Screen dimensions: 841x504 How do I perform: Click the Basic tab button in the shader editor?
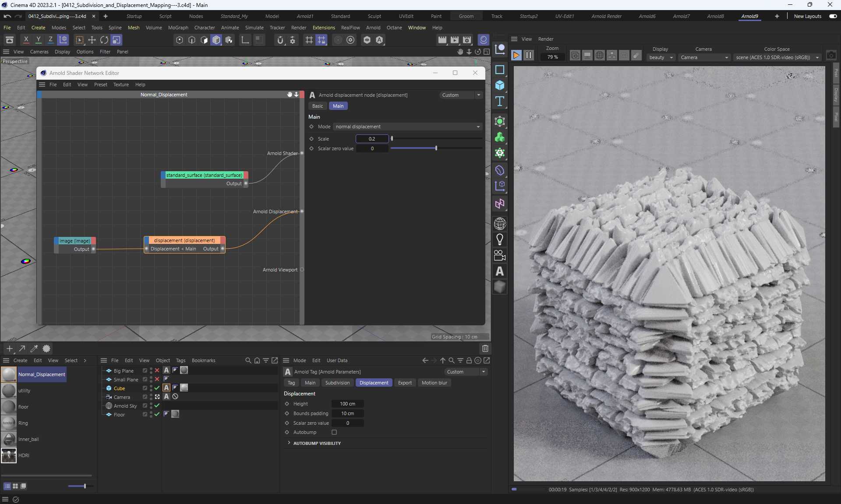pyautogui.click(x=318, y=106)
